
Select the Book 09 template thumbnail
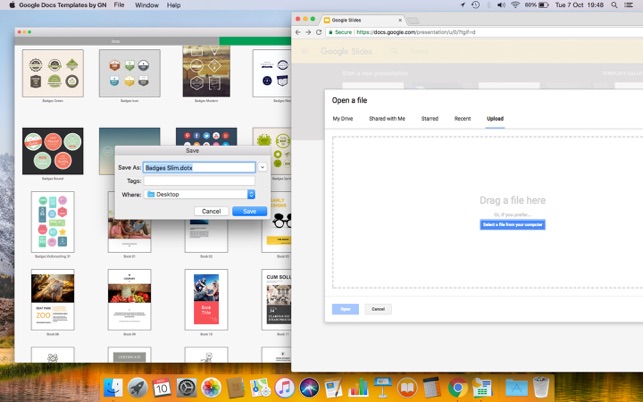coord(130,299)
